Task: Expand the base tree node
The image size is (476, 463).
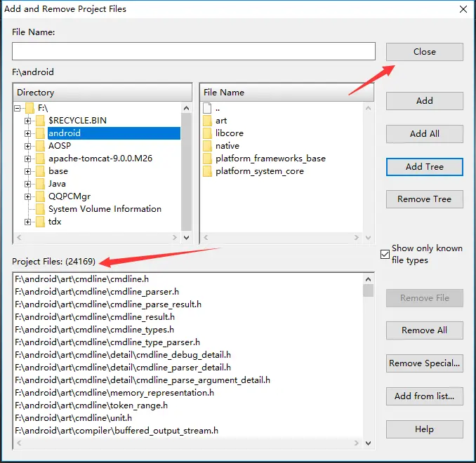Action: (27, 171)
